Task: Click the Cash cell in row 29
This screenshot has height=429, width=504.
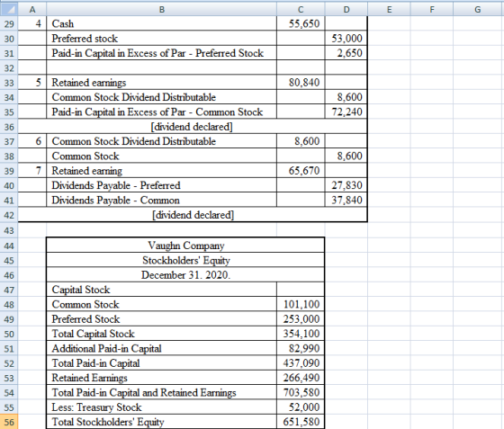Action: [162, 23]
